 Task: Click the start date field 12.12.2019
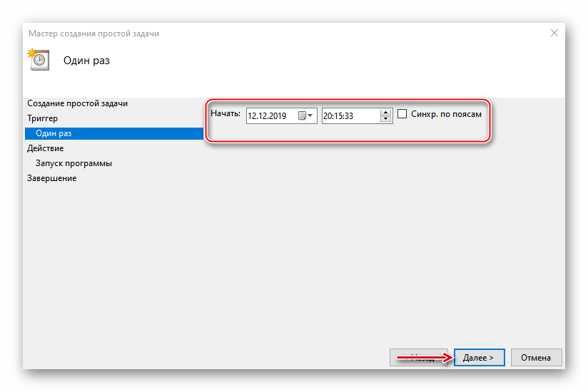(x=270, y=115)
